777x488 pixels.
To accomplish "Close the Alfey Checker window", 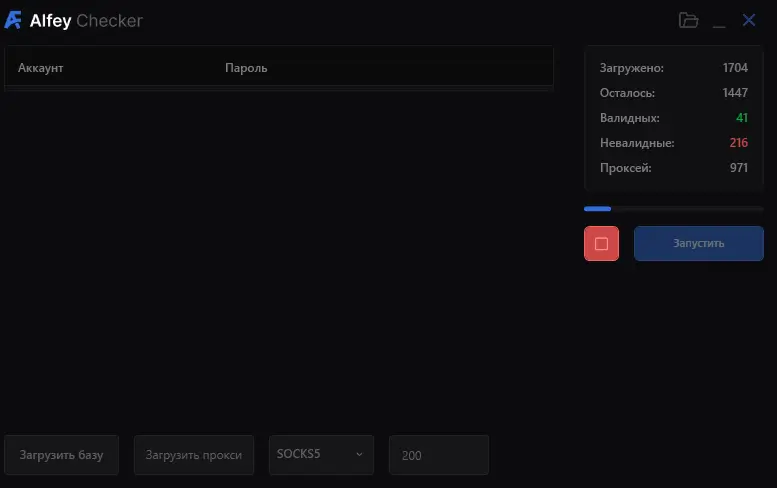I will (x=749, y=20).
